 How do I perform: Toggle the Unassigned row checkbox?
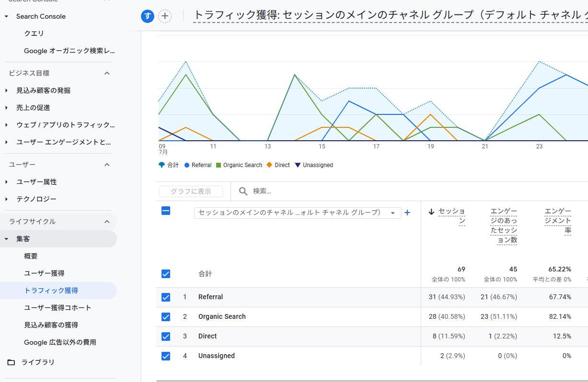tap(166, 356)
